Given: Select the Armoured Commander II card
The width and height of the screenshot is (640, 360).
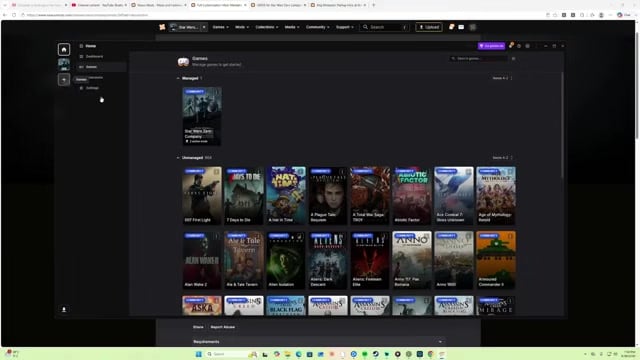Looking at the screenshot, I should point(496,260).
